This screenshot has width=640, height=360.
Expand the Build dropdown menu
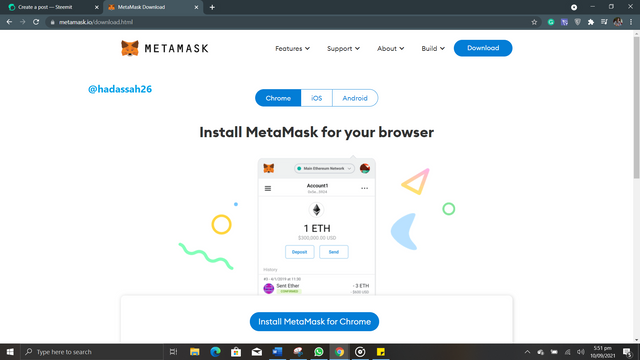tap(433, 49)
